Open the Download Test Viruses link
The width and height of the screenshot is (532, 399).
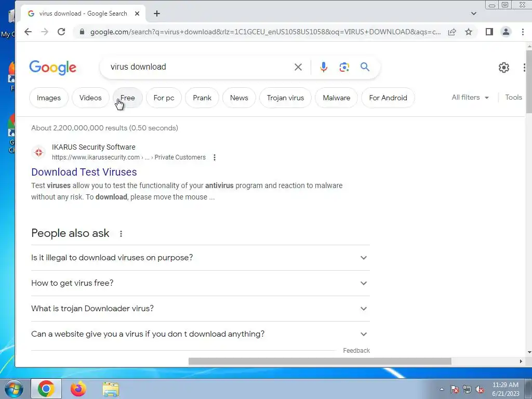tap(84, 172)
